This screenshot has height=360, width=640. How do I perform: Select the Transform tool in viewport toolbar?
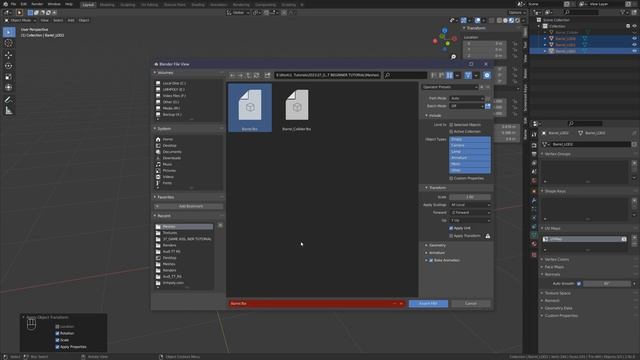click(9, 87)
